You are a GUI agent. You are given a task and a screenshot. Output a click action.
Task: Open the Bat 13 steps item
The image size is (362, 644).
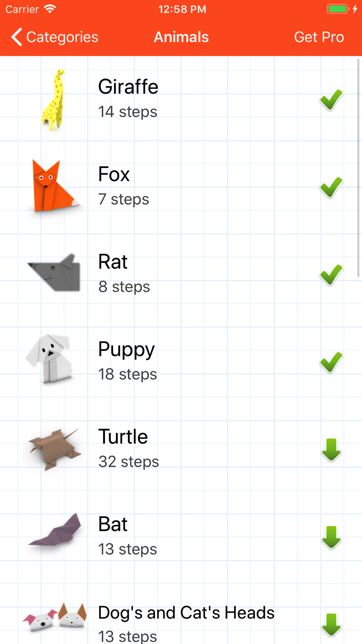[x=181, y=537]
